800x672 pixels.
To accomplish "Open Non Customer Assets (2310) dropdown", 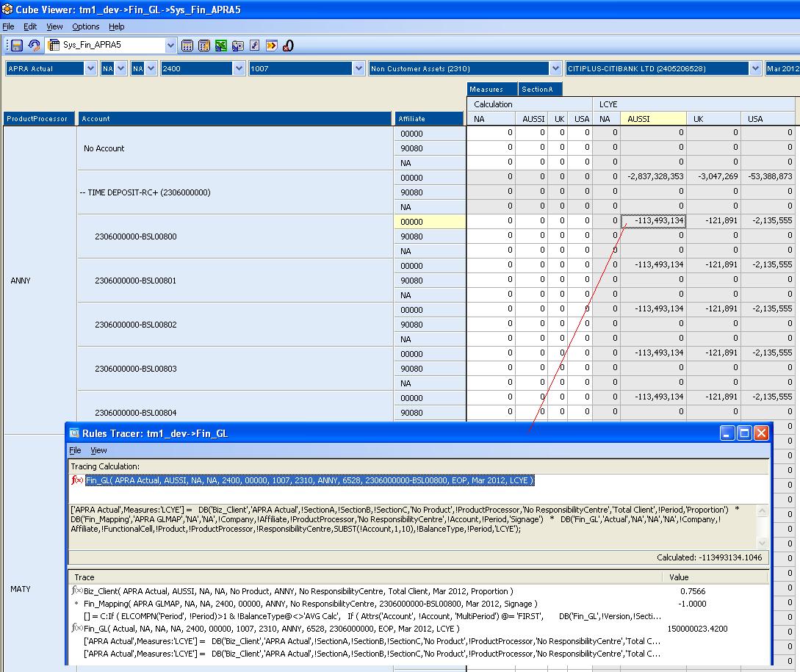I will click(x=555, y=68).
